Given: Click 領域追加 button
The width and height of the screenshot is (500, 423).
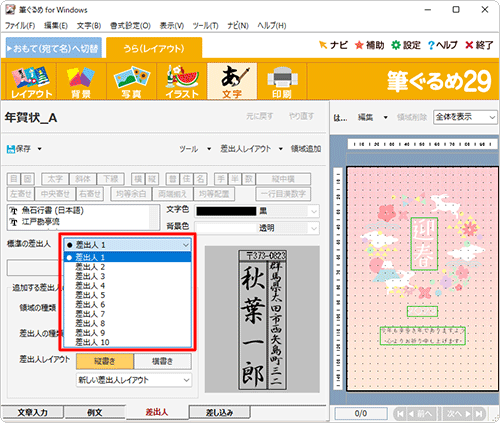Looking at the screenshot, I should tap(306, 149).
